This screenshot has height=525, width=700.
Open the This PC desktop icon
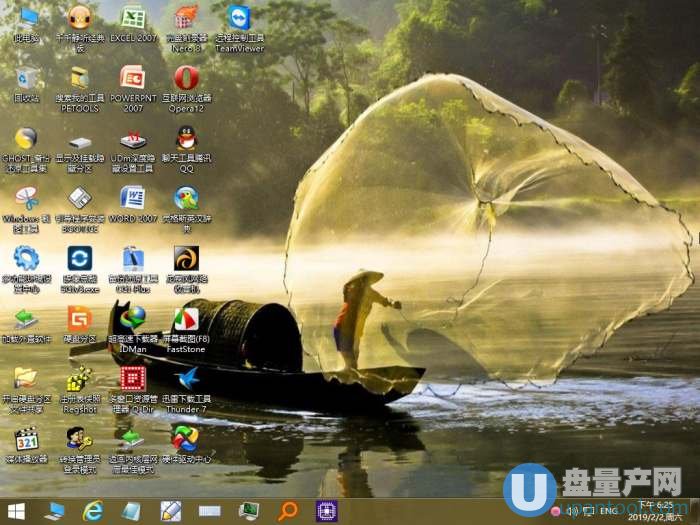[27, 26]
